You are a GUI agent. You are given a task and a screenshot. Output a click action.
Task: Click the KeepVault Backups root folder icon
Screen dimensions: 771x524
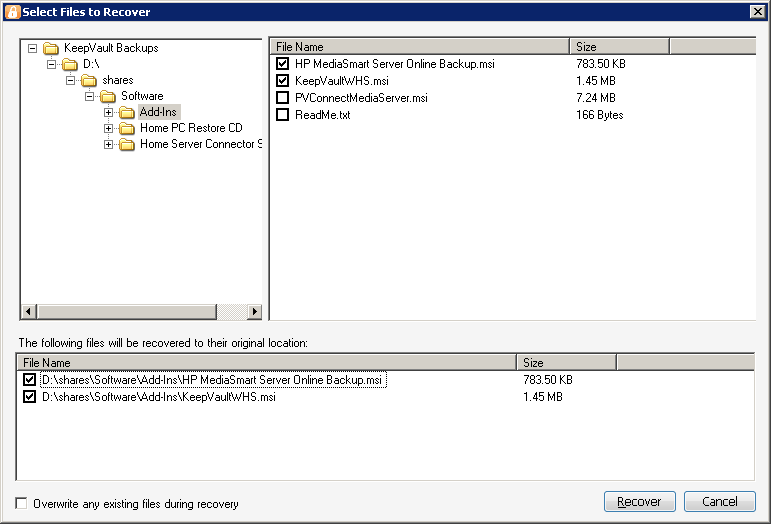(51, 48)
